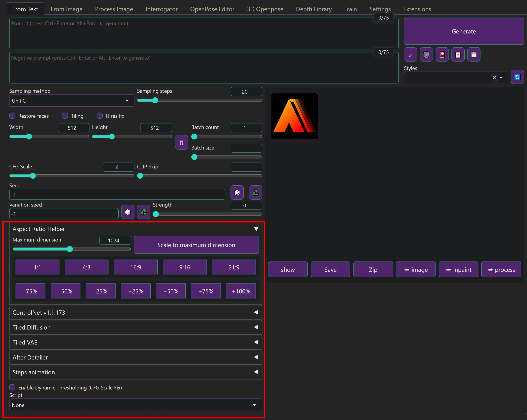
Task: Click the swap width and height arrows icon
Action: pyautogui.click(x=181, y=142)
